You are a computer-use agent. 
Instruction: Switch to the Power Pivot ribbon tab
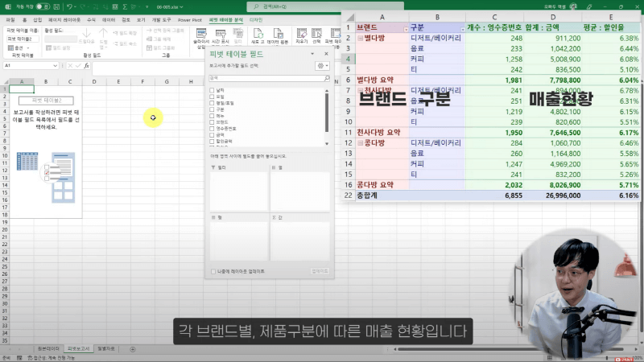(190, 19)
